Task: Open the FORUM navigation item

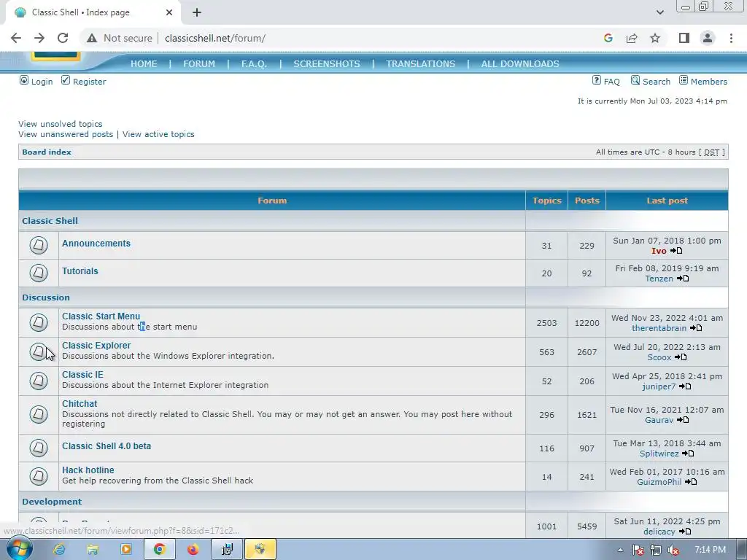Action: [199, 64]
